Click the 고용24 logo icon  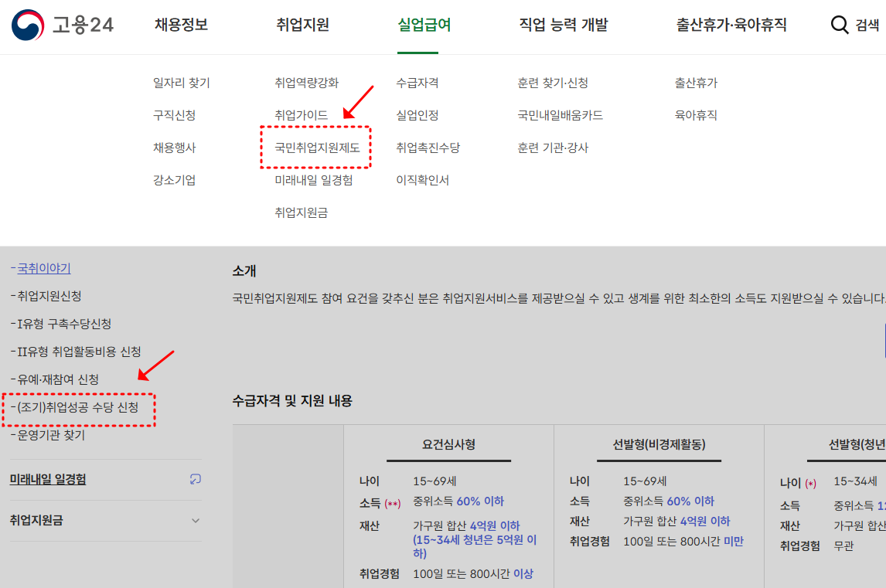pos(27,23)
